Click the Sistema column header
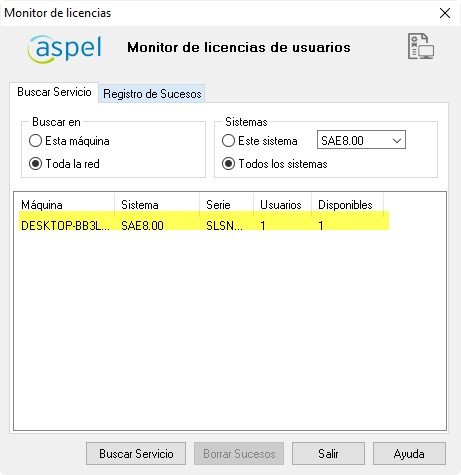Screen dimensions: 461x475 click(157, 204)
